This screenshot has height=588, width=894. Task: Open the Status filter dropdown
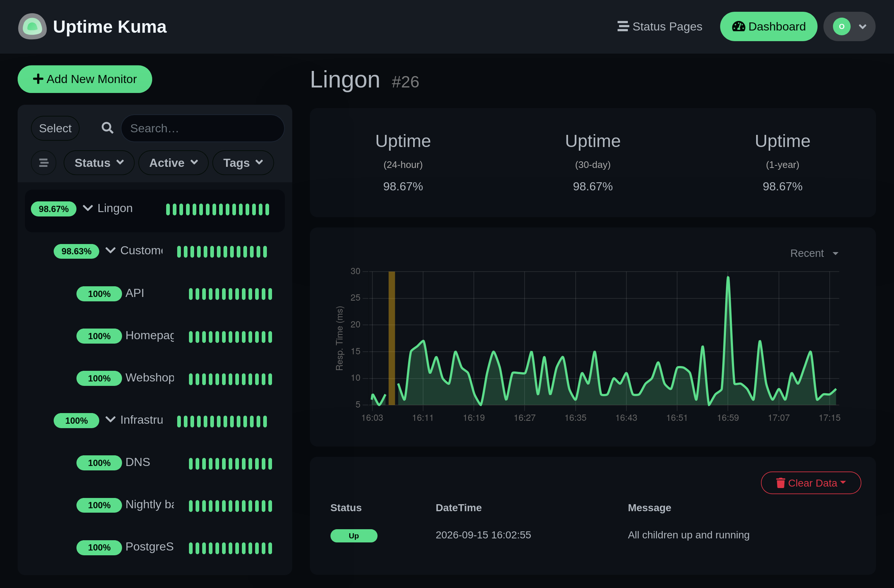[99, 162]
